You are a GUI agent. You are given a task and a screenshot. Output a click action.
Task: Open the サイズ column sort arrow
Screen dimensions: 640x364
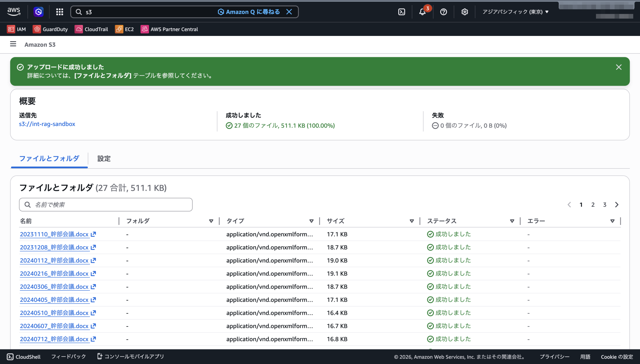pyautogui.click(x=411, y=221)
